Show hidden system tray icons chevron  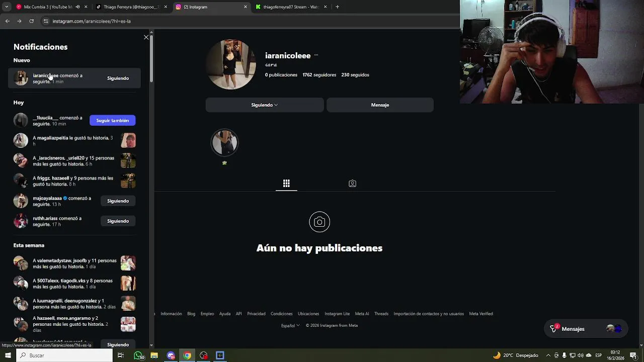click(548, 355)
